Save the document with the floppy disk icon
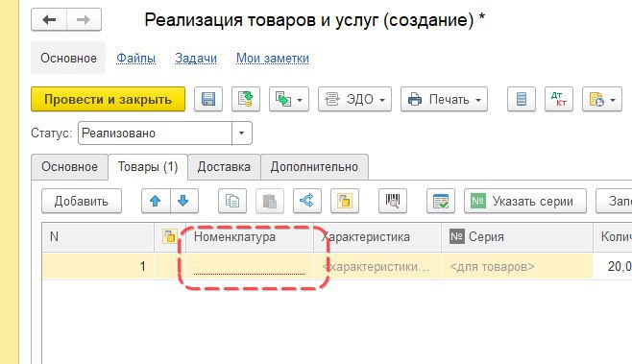This screenshot has width=632, height=364. 208,99
